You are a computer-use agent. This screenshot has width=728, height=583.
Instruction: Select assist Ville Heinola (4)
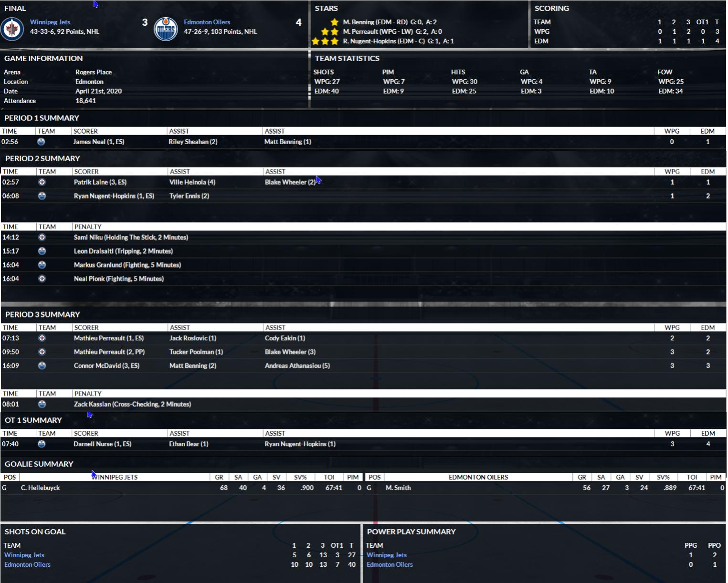tap(192, 182)
